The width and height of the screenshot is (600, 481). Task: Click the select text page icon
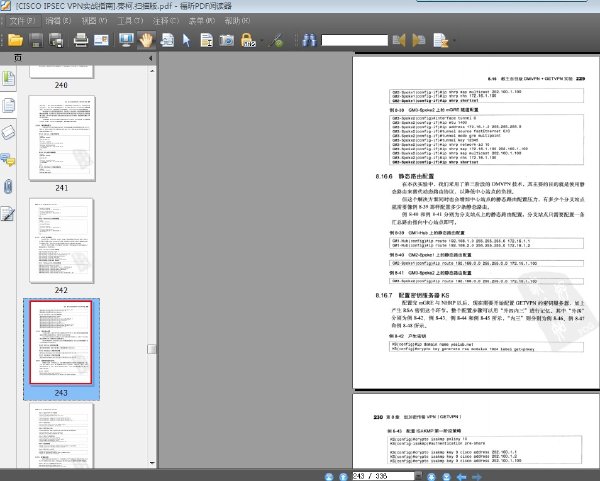[x=167, y=40]
